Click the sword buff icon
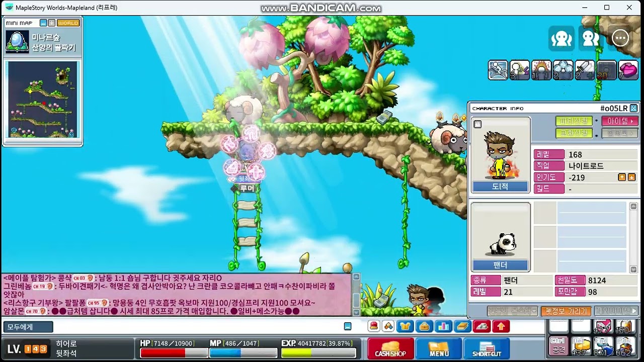The height and width of the screenshot is (362, 644). 585,70
